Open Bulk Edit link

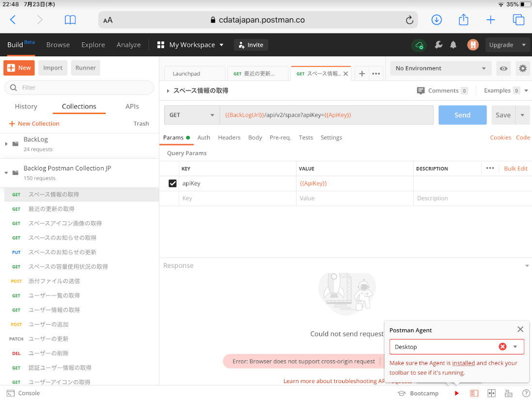pyautogui.click(x=516, y=169)
